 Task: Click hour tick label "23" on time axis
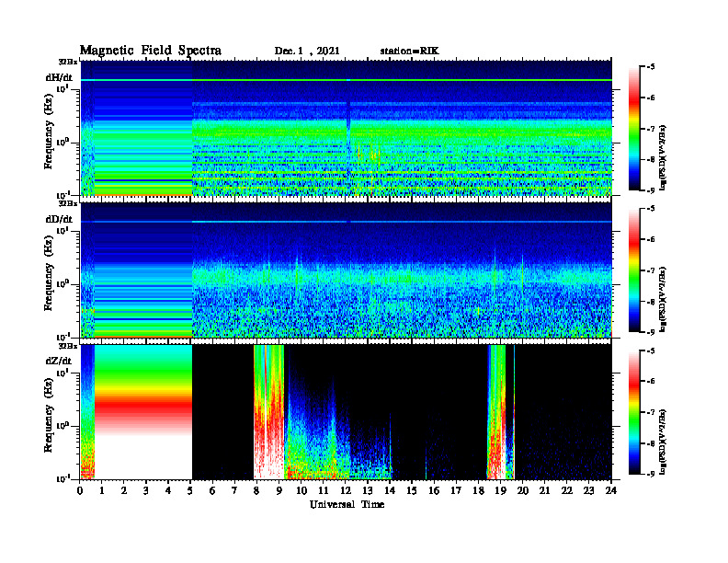(588, 491)
